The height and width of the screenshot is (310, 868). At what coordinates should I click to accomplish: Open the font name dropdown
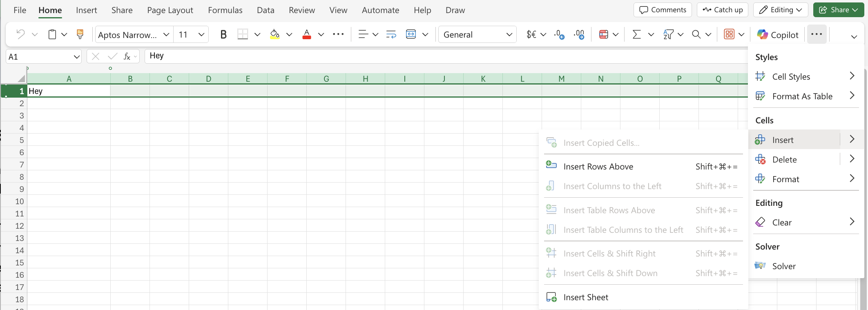tap(166, 35)
